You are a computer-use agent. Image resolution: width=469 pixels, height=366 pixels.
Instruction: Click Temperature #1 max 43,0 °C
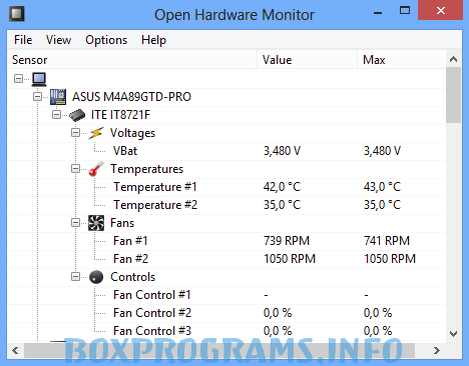[382, 187]
